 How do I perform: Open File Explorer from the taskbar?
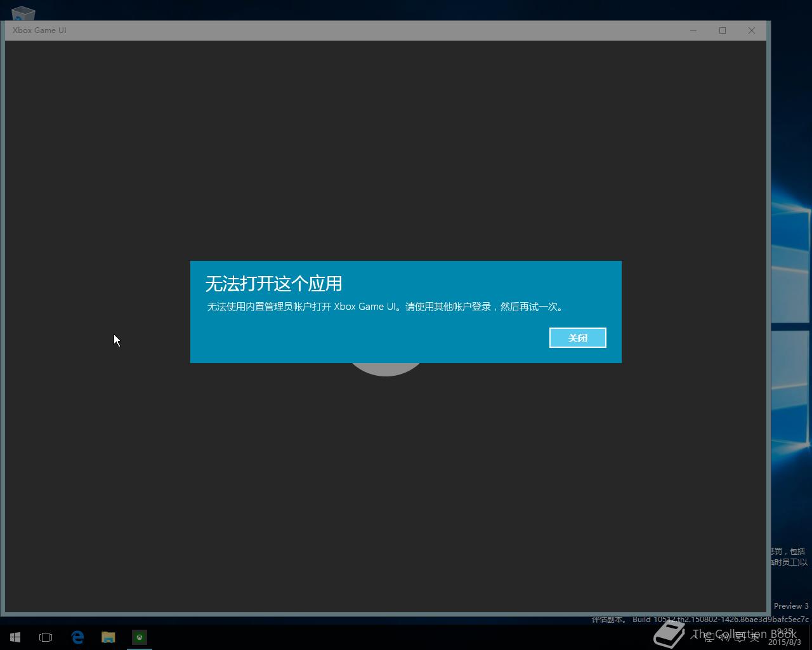tap(108, 637)
